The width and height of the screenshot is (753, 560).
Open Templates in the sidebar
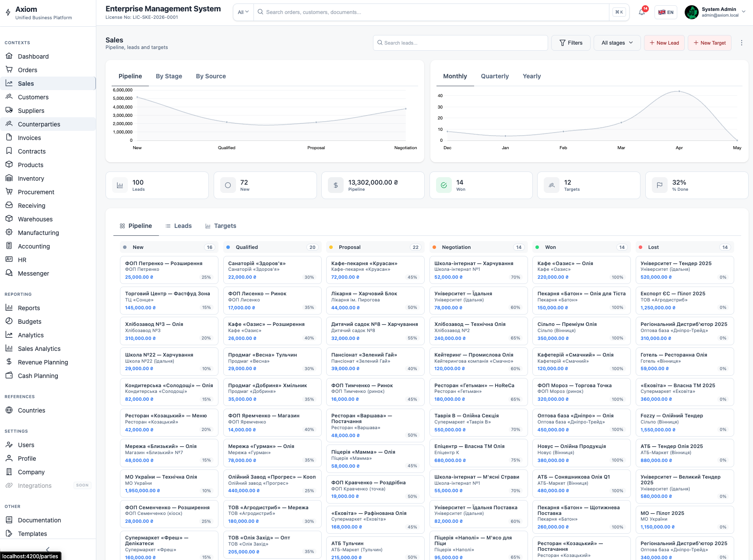(48, 533)
